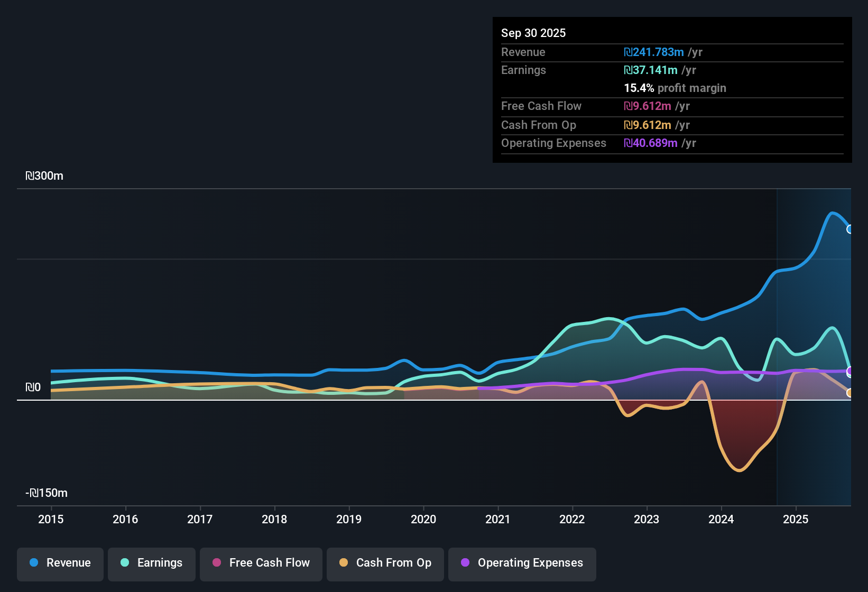Select the Operating Expenses purple dot icon
This screenshot has width=868, height=592.
point(465,563)
